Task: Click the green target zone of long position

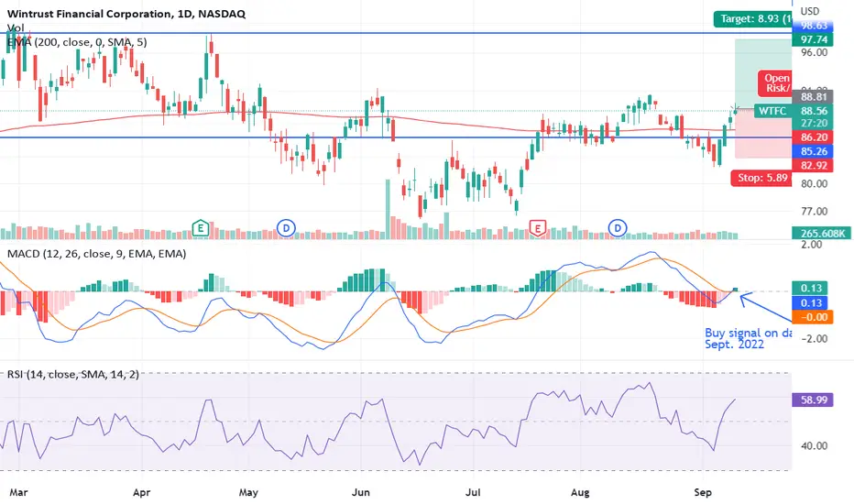Action: (763, 74)
